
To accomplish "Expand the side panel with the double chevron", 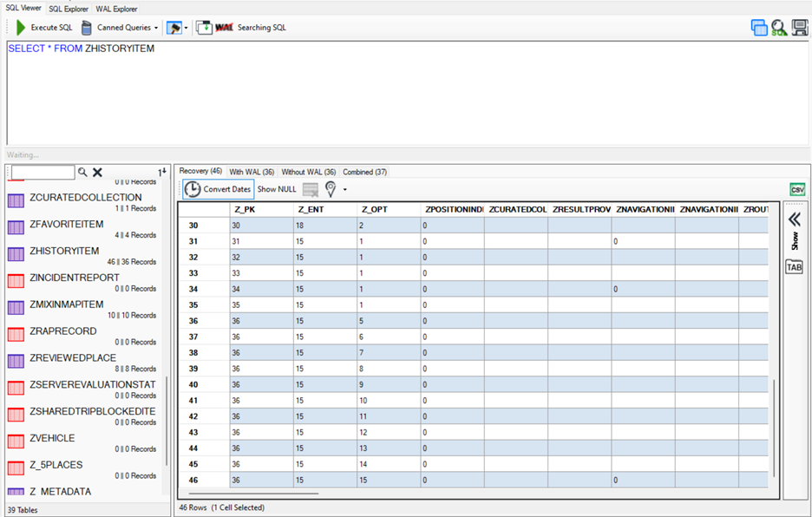I will (794, 219).
